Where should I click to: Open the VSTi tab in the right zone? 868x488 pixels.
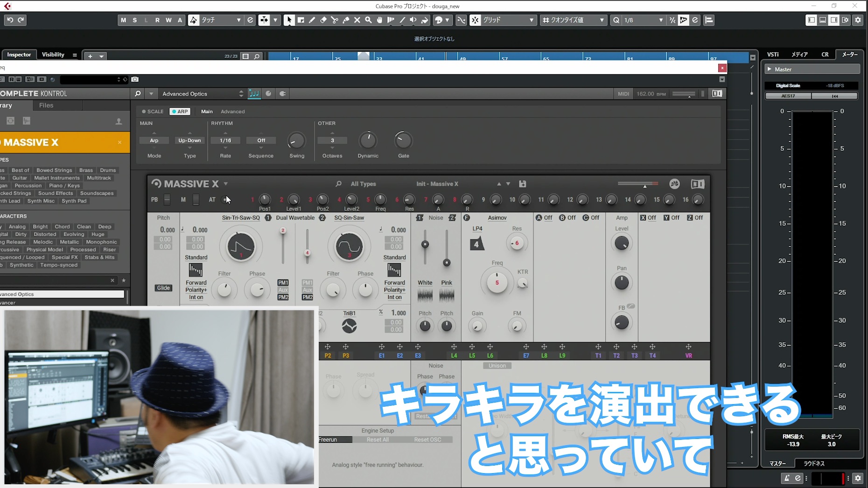[x=773, y=55]
